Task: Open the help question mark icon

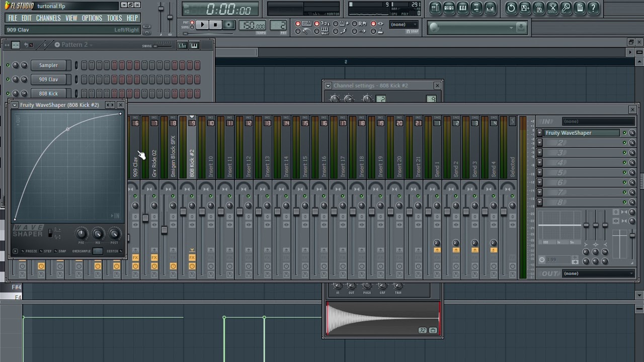Action: [x=593, y=8]
